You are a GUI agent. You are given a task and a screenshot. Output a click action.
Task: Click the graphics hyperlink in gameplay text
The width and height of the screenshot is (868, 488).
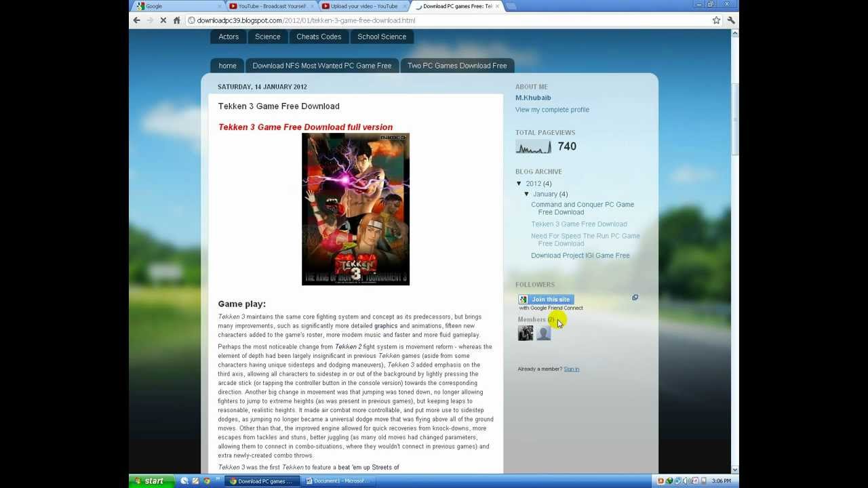tap(386, 326)
